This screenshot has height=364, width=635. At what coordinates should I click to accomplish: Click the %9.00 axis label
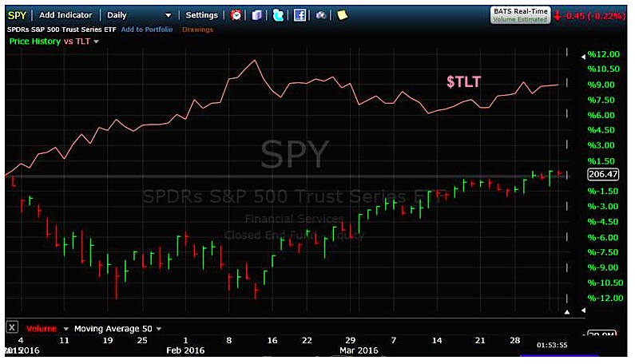point(601,85)
